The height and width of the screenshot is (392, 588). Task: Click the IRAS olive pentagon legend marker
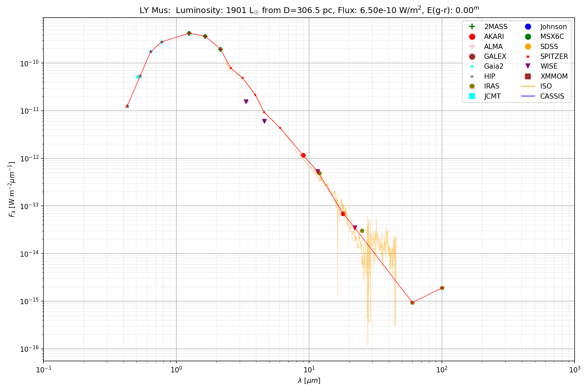pyautogui.click(x=472, y=86)
